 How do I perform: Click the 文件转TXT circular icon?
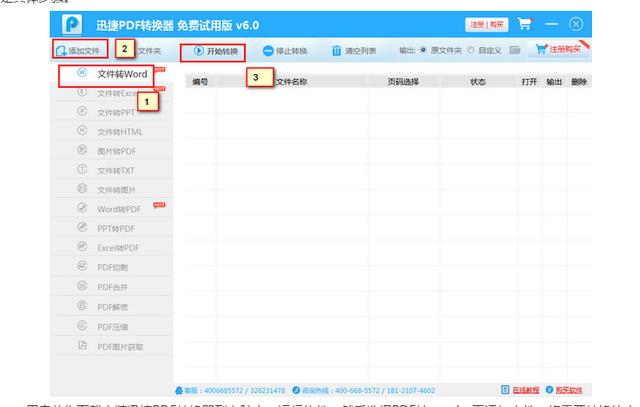[x=82, y=169]
